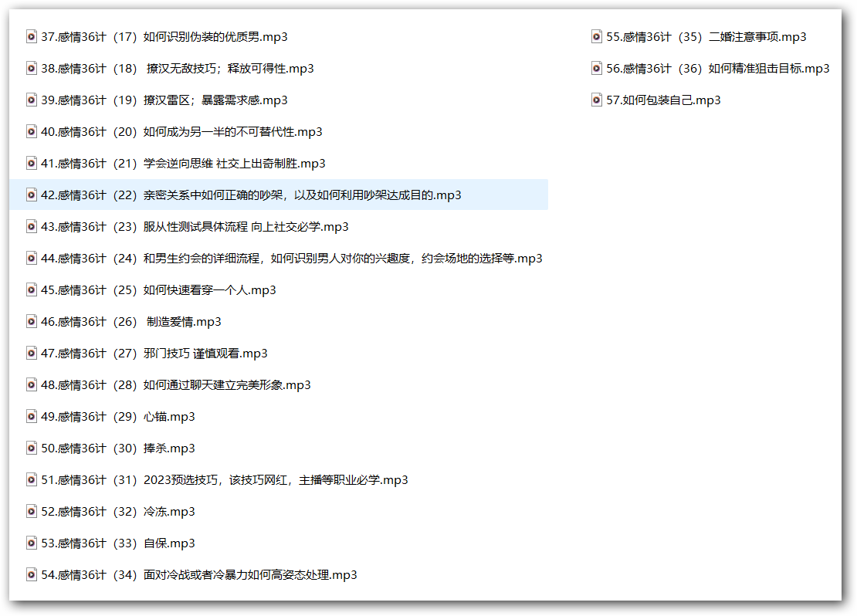Pick the file 47 邪门技巧 谨慎观看
Screen dimensions: 857x616
[x=154, y=353]
